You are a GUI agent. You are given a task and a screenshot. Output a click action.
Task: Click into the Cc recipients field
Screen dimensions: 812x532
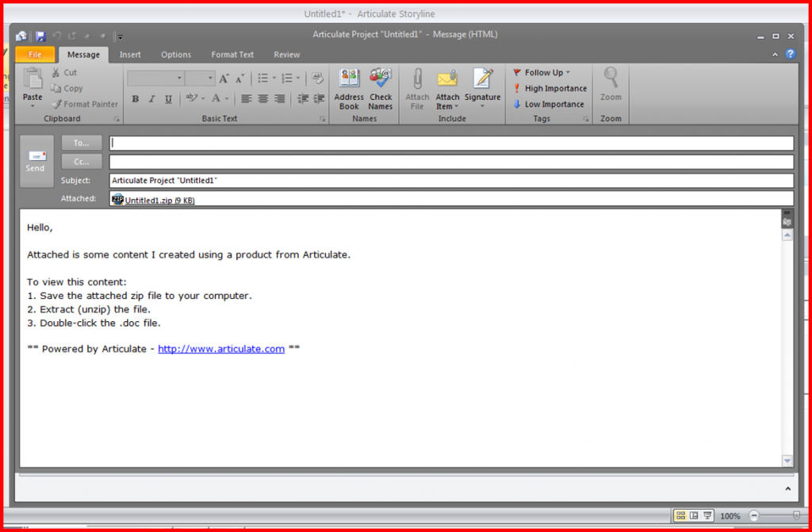coord(451,162)
